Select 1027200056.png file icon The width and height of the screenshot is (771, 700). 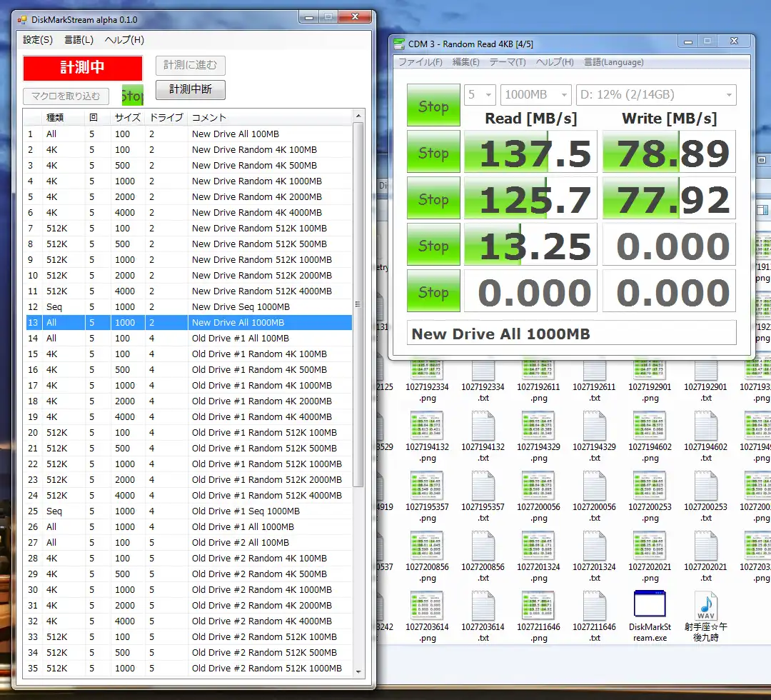[x=538, y=486]
